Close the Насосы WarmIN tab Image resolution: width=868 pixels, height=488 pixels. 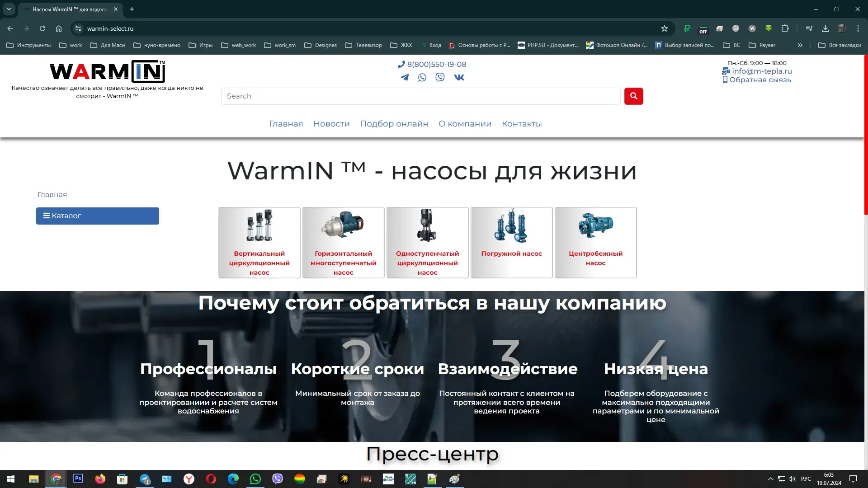click(x=116, y=9)
